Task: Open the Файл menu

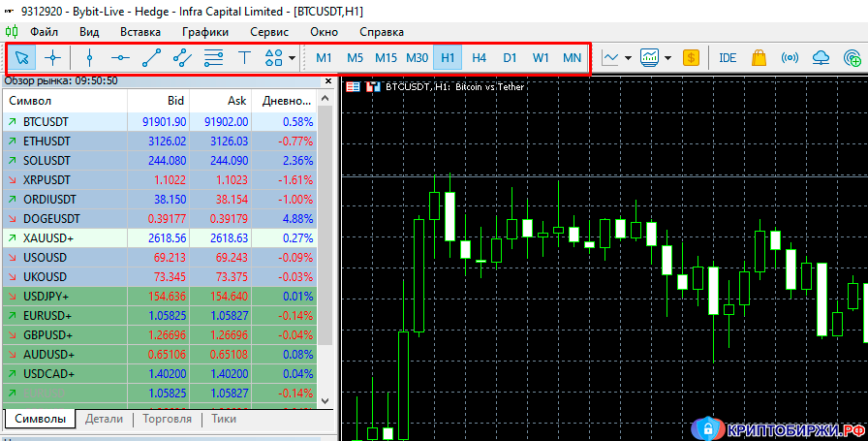Action: pos(44,32)
